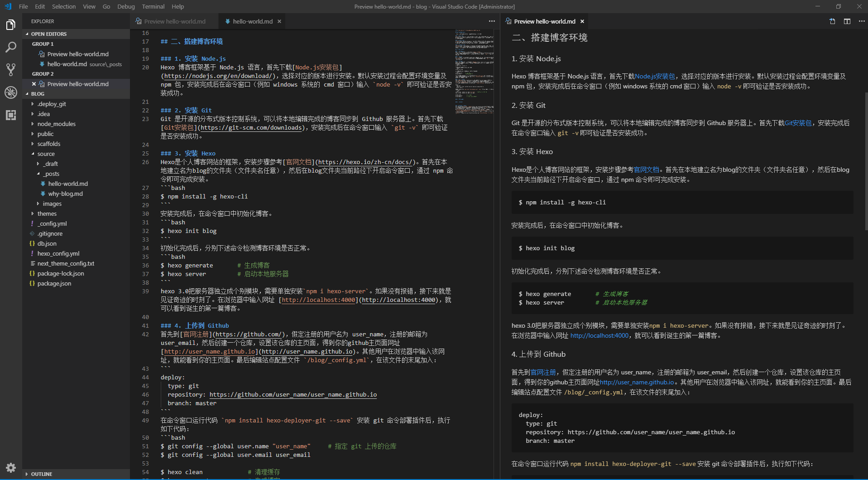Open the Terminal menu
Image resolution: width=868 pixels, height=480 pixels.
[153, 6]
